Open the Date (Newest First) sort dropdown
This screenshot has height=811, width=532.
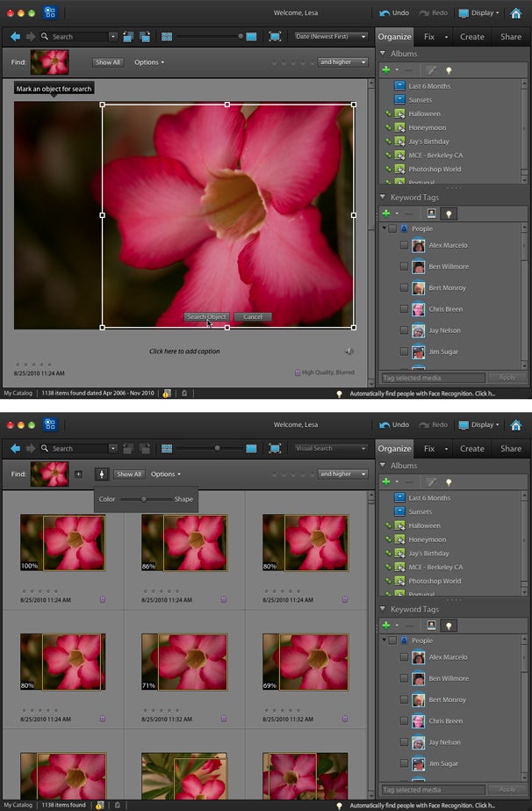[330, 37]
